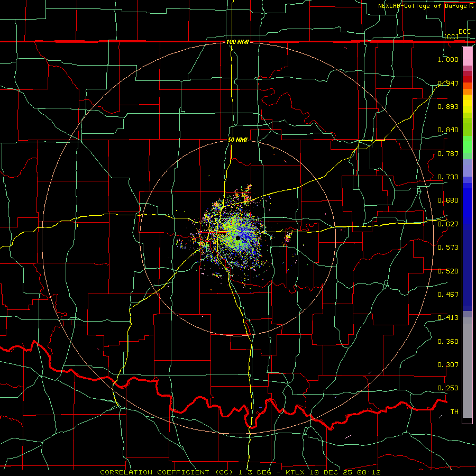Click the 0.360 legend value
The height and width of the screenshot is (476, 476).
(x=448, y=342)
